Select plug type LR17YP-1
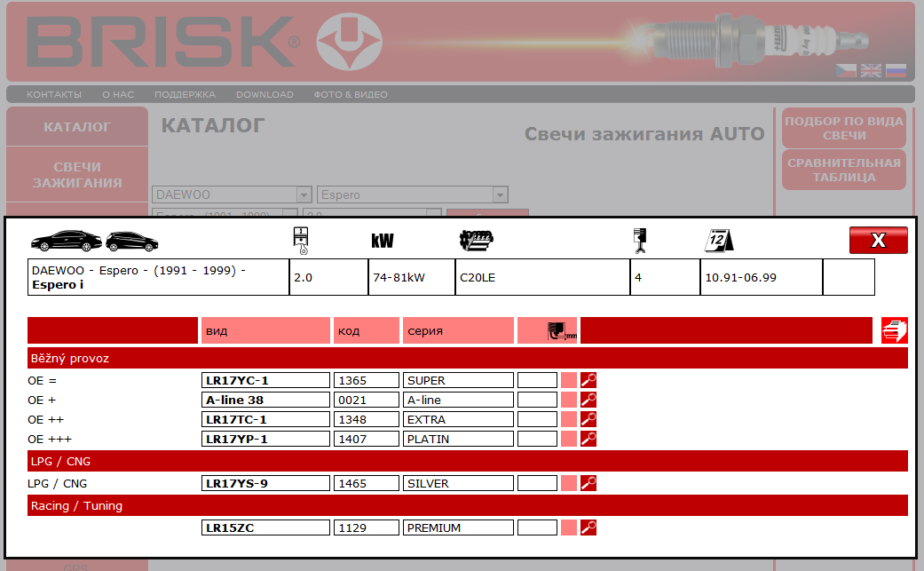The width and height of the screenshot is (924, 571). pyautogui.click(x=265, y=439)
